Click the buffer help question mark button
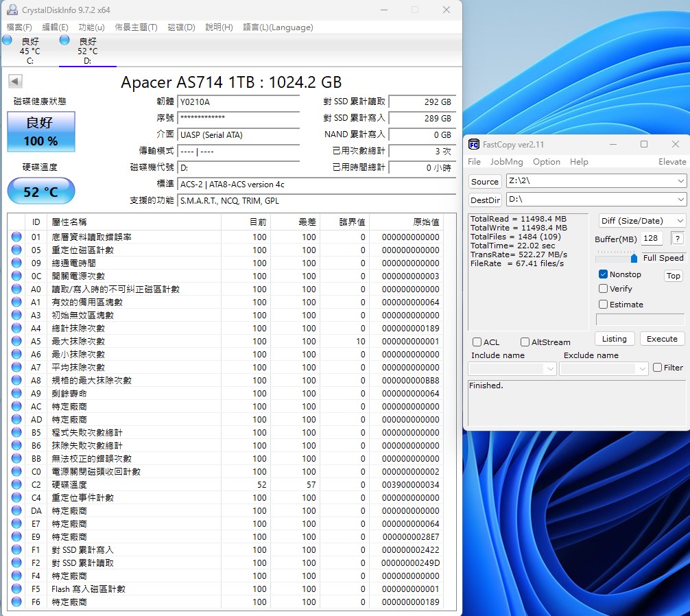 click(677, 239)
